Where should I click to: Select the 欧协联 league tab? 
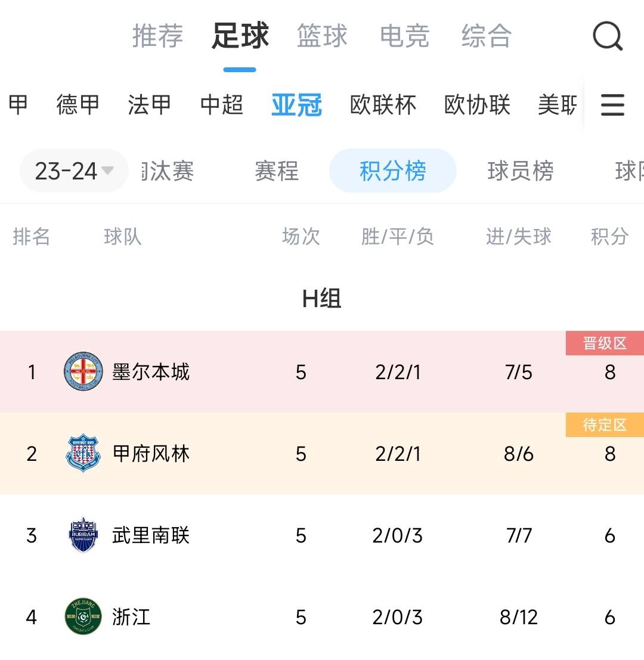pyautogui.click(x=477, y=105)
